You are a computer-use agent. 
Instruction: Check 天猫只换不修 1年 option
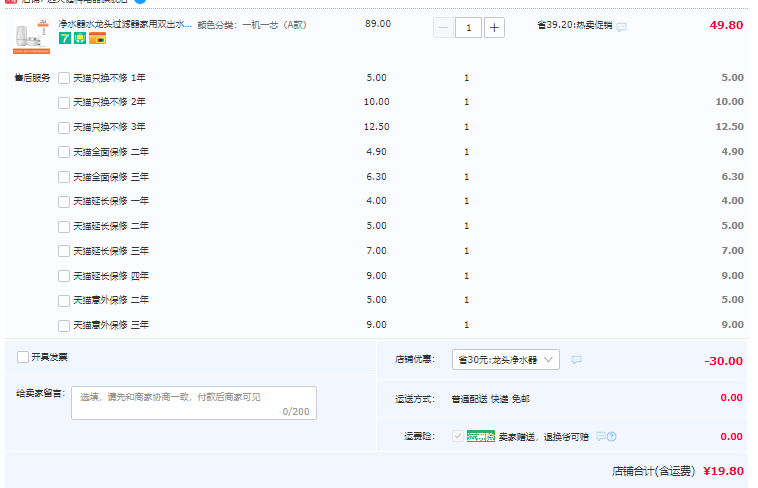[64, 78]
